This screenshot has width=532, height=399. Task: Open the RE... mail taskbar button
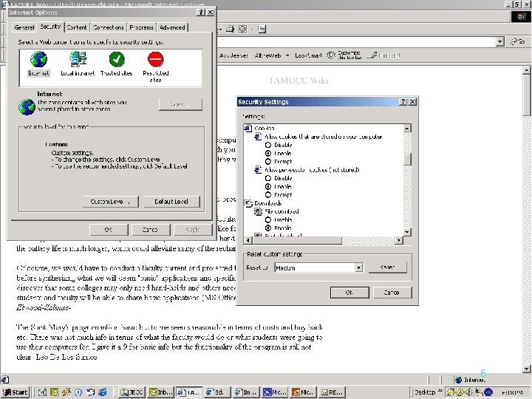pos(332,392)
